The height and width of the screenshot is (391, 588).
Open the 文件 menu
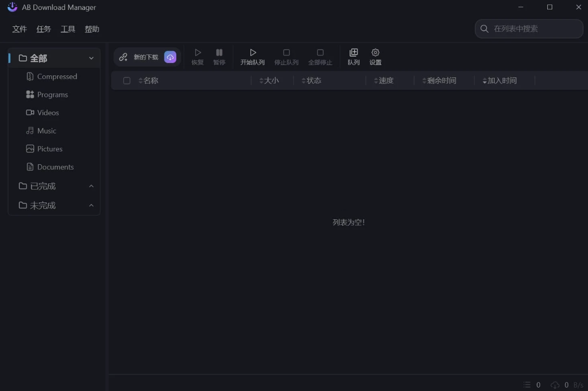19,29
